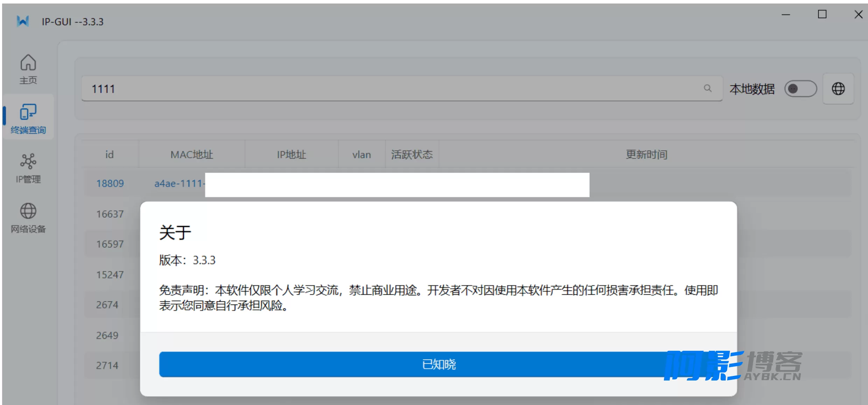The width and height of the screenshot is (868, 405).
Task: Click the vlan column header
Action: [361, 154]
